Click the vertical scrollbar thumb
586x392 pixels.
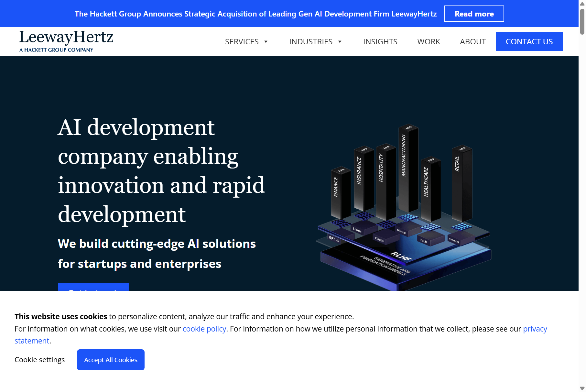[582, 21]
